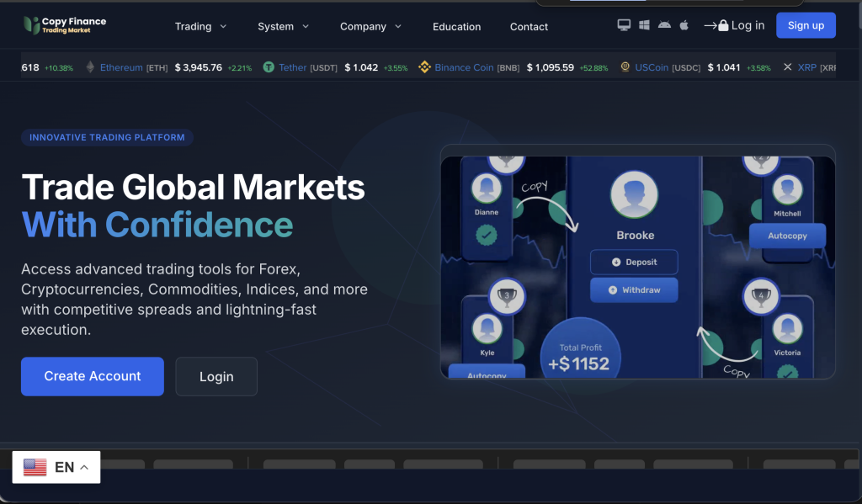Click the Android platform icon
The image size is (862, 504).
click(664, 25)
